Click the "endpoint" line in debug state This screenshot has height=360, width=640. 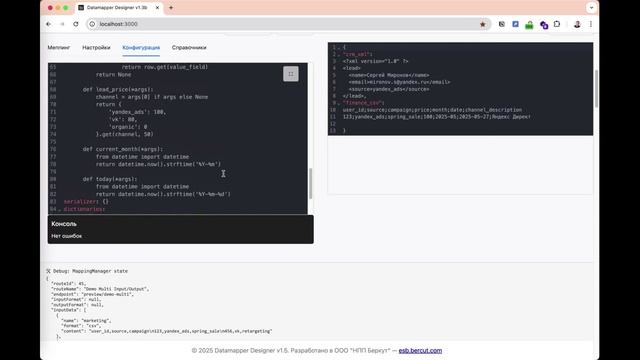(92, 294)
